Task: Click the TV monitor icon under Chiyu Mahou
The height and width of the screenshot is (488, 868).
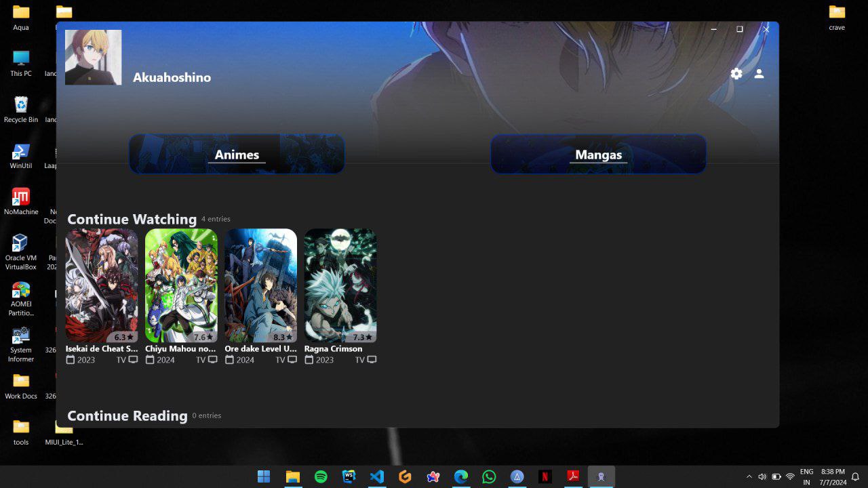Action: [212, 359]
